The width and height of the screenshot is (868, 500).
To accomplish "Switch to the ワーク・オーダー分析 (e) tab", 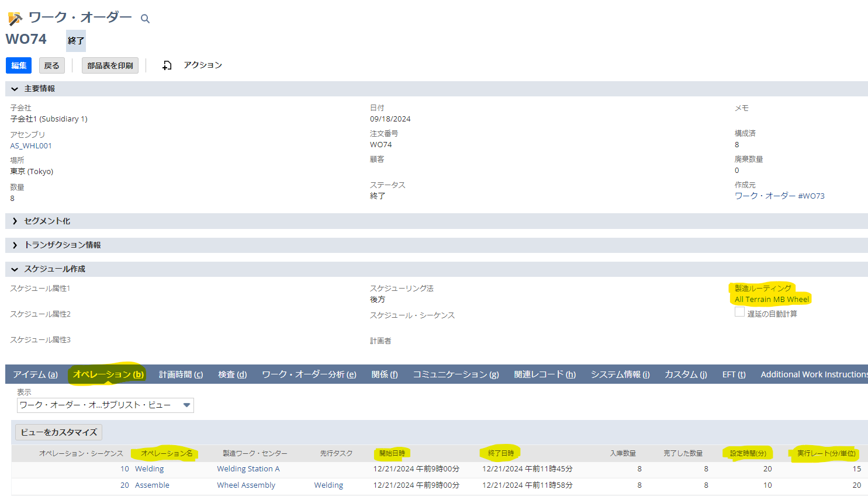I will [309, 374].
